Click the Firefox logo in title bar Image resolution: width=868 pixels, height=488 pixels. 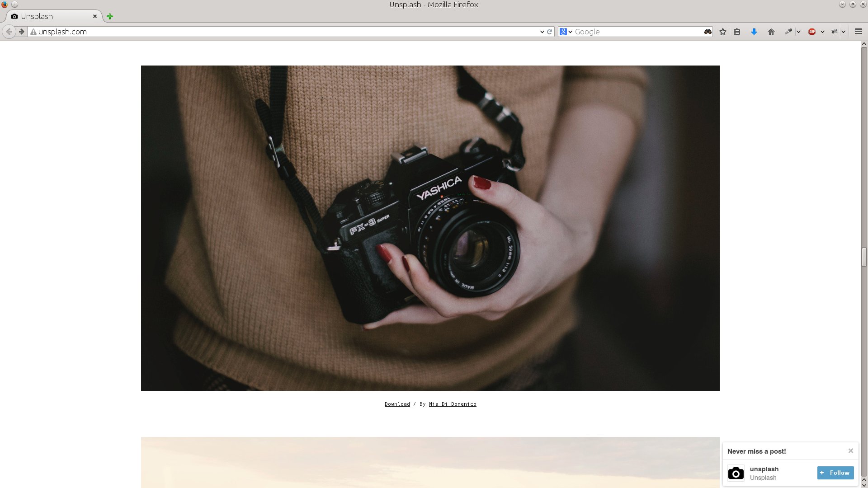click(x=5, y=5)
